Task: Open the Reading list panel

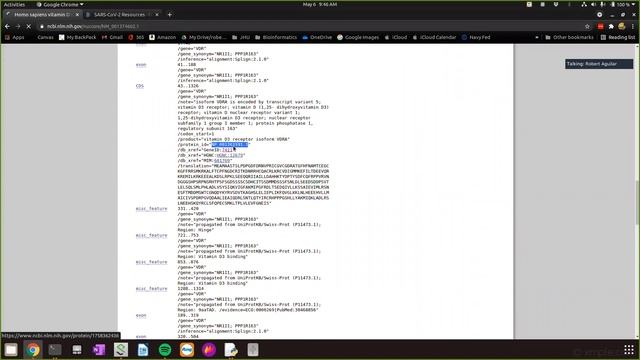Action: pos(618,37)
